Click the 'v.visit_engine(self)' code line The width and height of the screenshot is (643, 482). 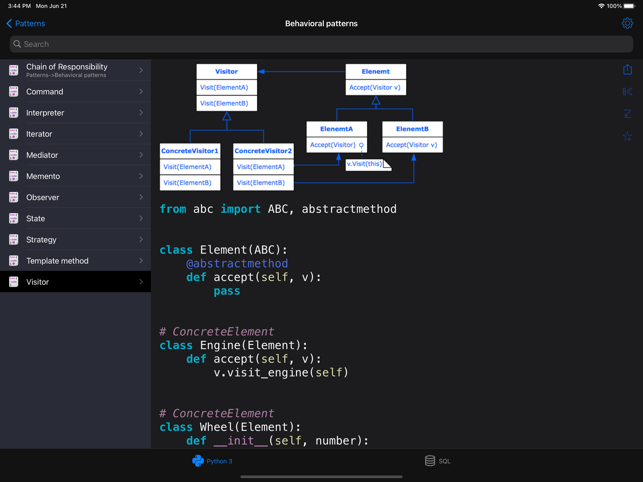tap(281, 372)
